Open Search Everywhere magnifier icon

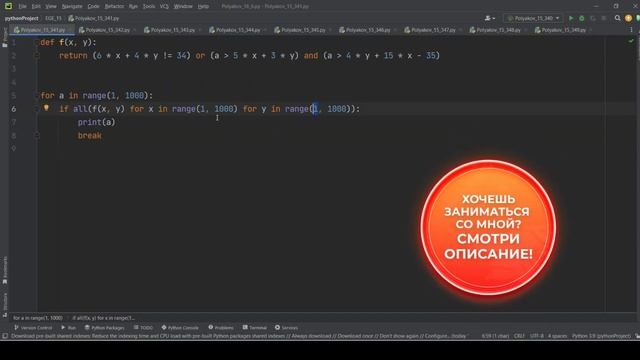pos(618,18)
